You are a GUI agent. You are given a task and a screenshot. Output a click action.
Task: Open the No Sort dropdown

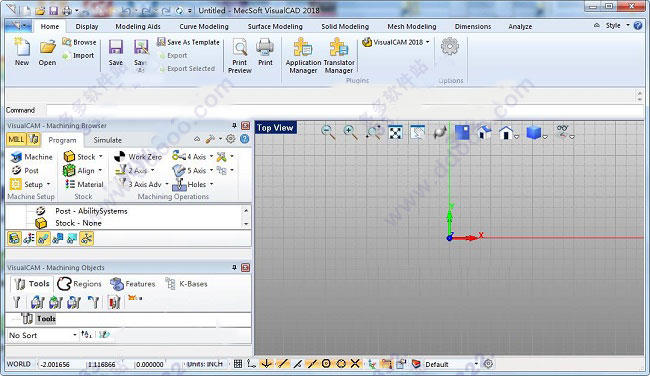coord(43,335)
